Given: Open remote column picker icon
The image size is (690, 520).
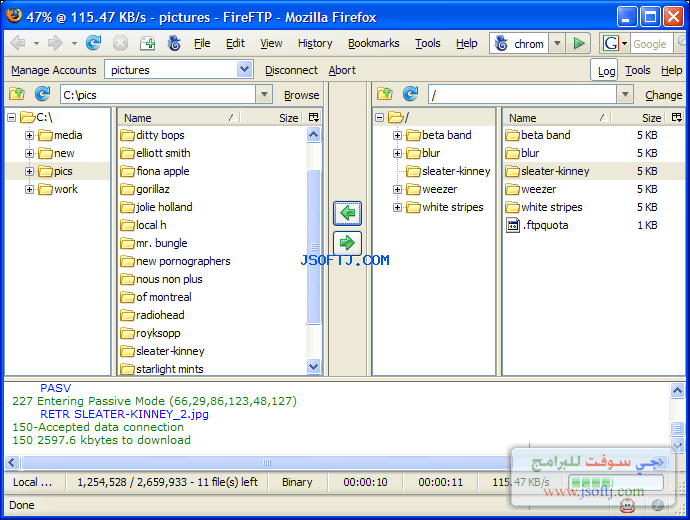Looking at the screenshot, I should coord(677,117).
